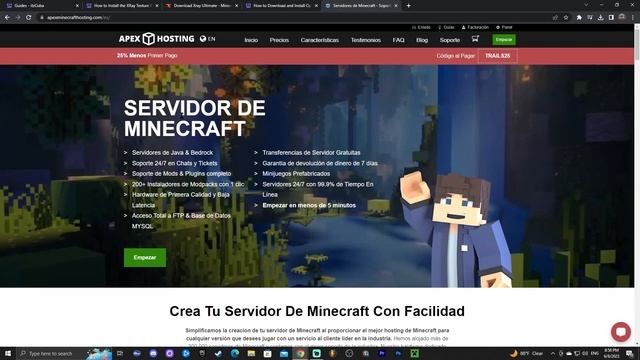This screenshot has height=360, width=640.
Task: Share this page via the share icon
Action: tap(555, 18)
